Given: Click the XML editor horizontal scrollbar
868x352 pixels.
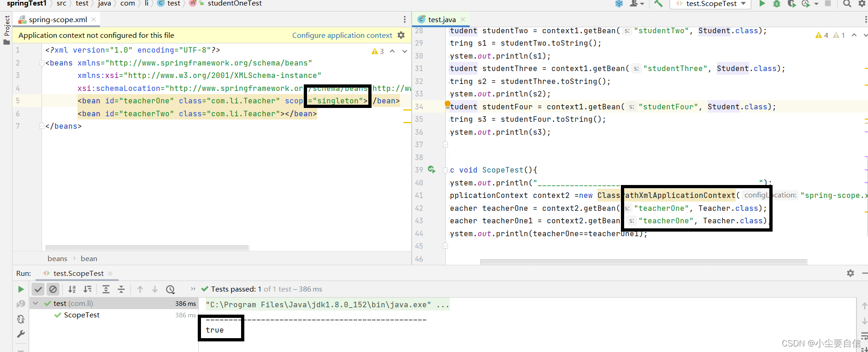Looking at the screenshot, I should [x=147, y=248].
